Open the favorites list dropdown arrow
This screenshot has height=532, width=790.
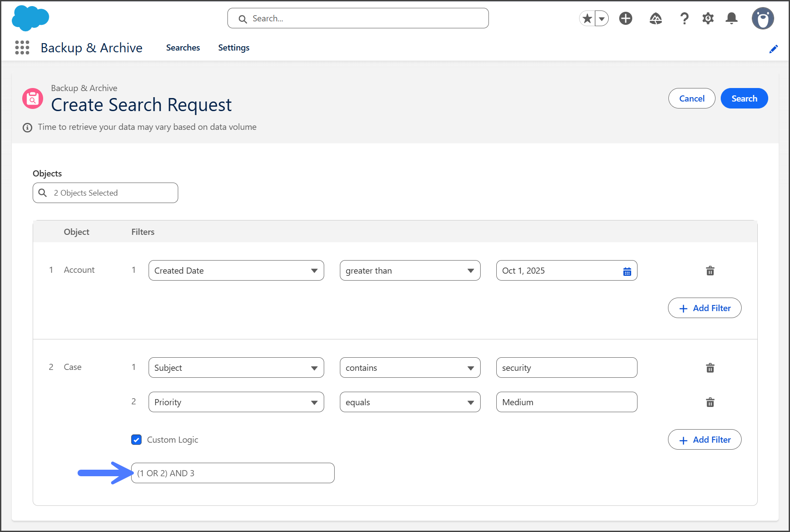tap(602, 18)
